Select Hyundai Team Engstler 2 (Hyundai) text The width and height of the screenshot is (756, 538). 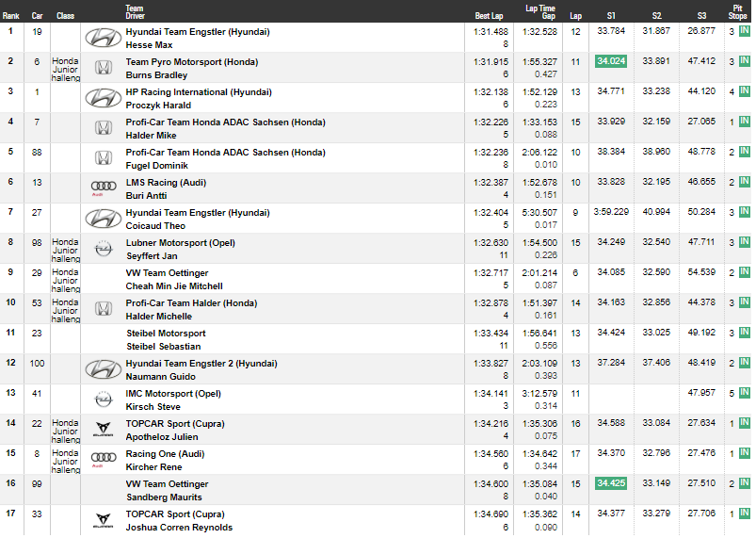point(201,364)
